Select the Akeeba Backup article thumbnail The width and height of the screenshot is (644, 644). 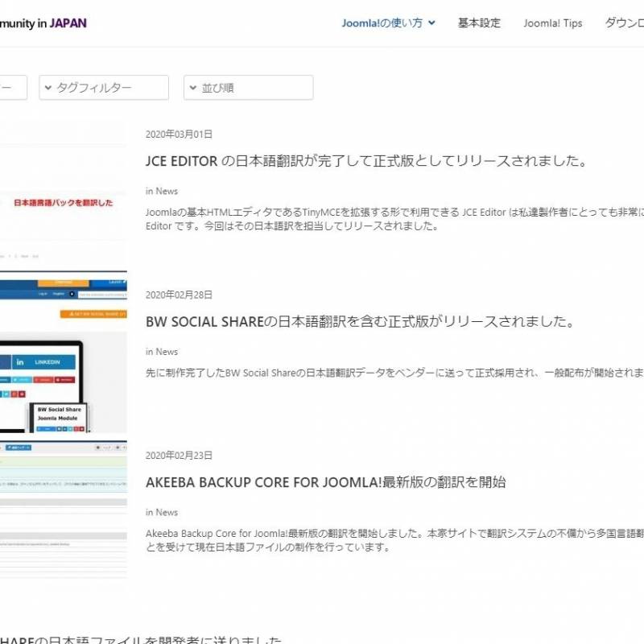point(63,509)
